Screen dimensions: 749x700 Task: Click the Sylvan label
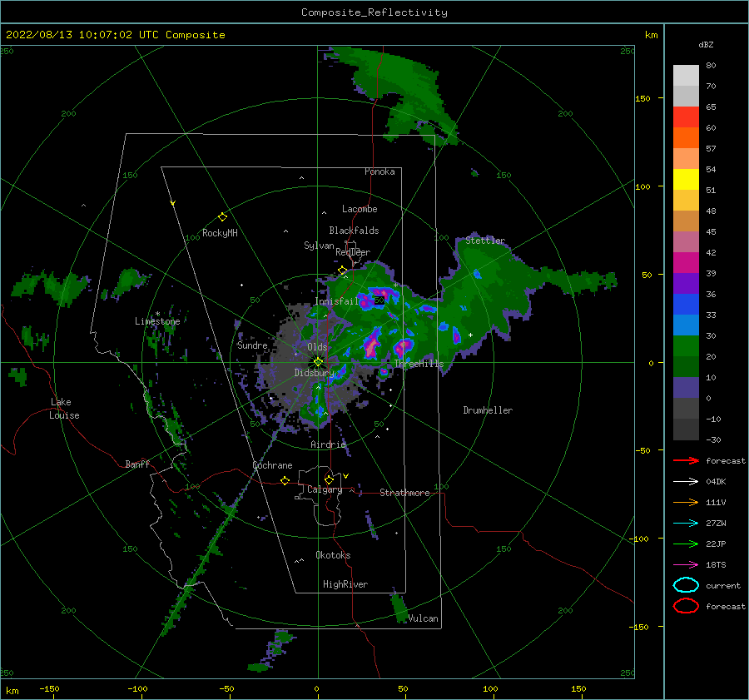click(319, 246)
